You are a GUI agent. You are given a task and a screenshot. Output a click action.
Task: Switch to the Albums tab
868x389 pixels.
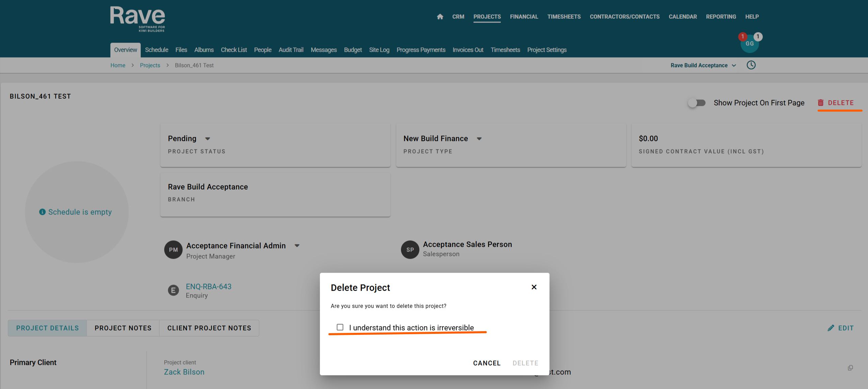(x=204, y=50)
